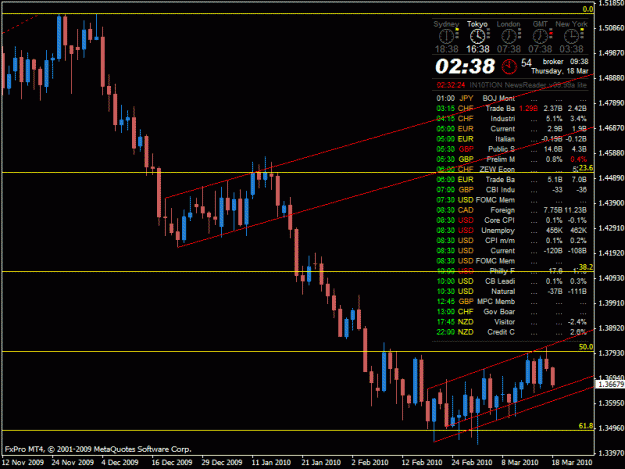
Task: Click the large 02:38 local time display
Action: [465, 66]
